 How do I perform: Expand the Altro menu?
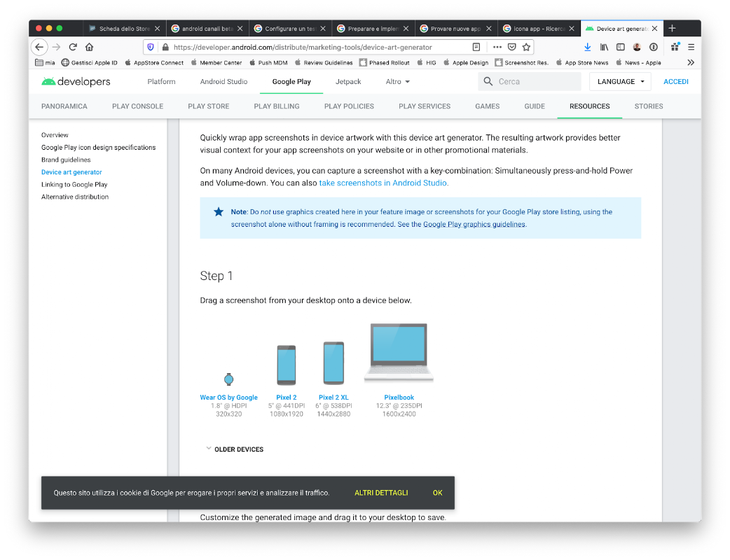[398, 81]
